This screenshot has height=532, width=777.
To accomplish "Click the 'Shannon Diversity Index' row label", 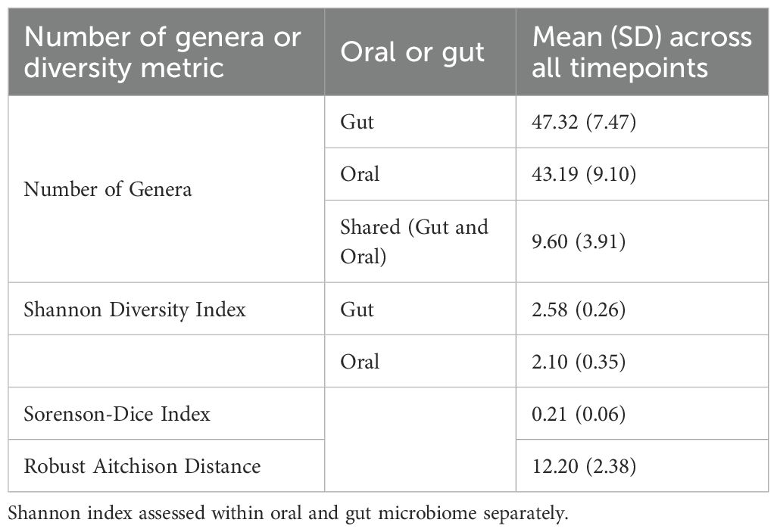I will point(135,309).
